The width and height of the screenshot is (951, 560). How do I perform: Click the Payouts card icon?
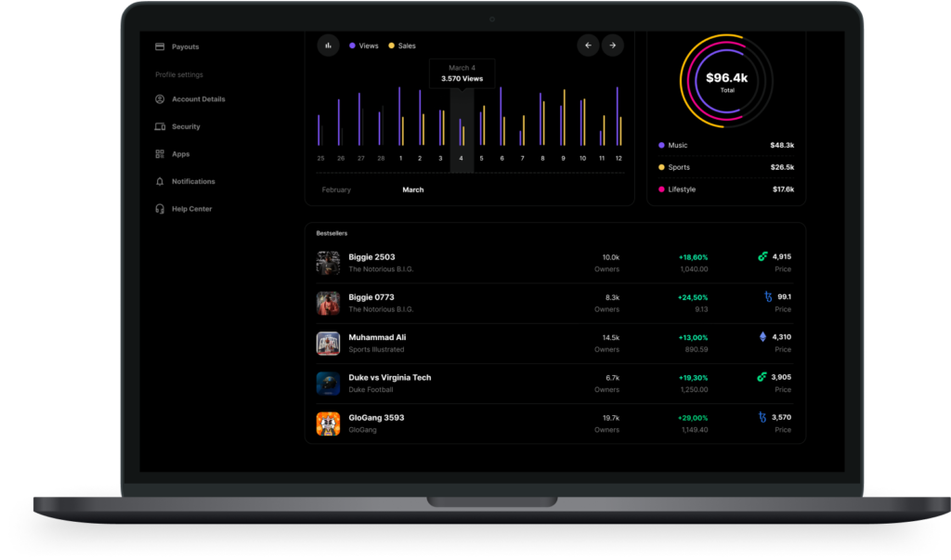point(160,46)
